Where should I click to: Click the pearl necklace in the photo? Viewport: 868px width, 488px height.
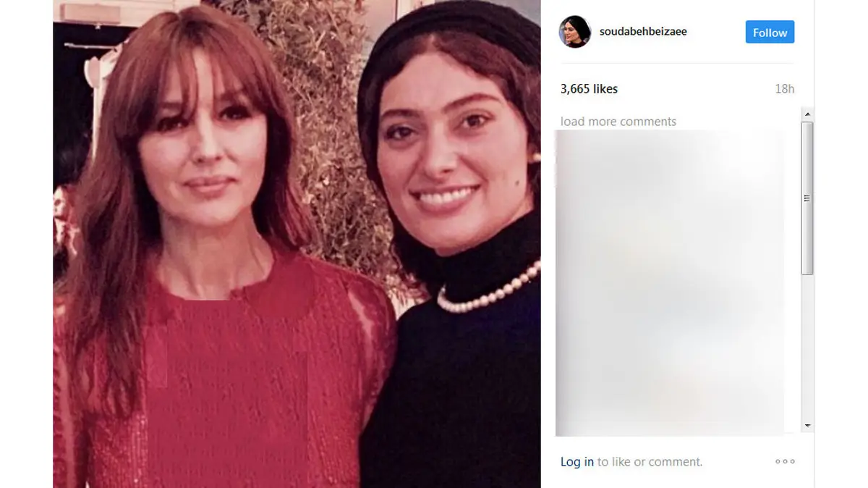[x=488, y=290]
